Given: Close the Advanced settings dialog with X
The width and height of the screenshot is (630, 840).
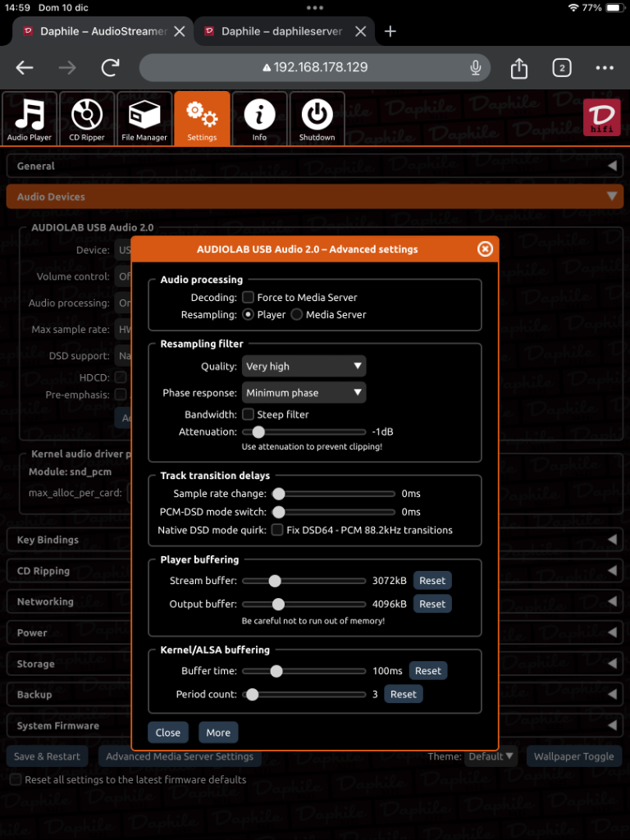Looking at the screenshot, I should [x=485, y=249].
